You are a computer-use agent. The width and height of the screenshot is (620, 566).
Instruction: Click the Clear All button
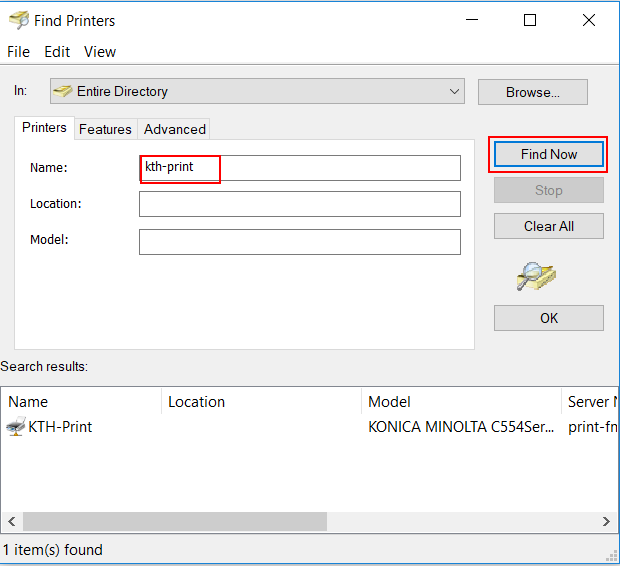[548, 226]
